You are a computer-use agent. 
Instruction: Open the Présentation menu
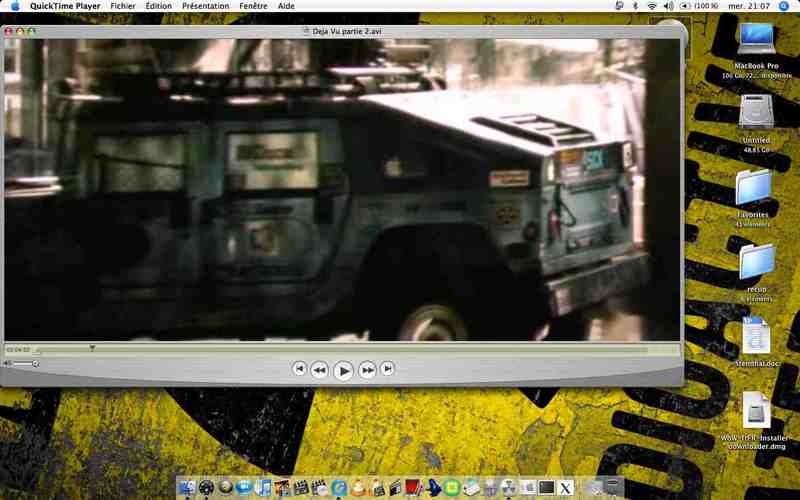tap(206, 6)
